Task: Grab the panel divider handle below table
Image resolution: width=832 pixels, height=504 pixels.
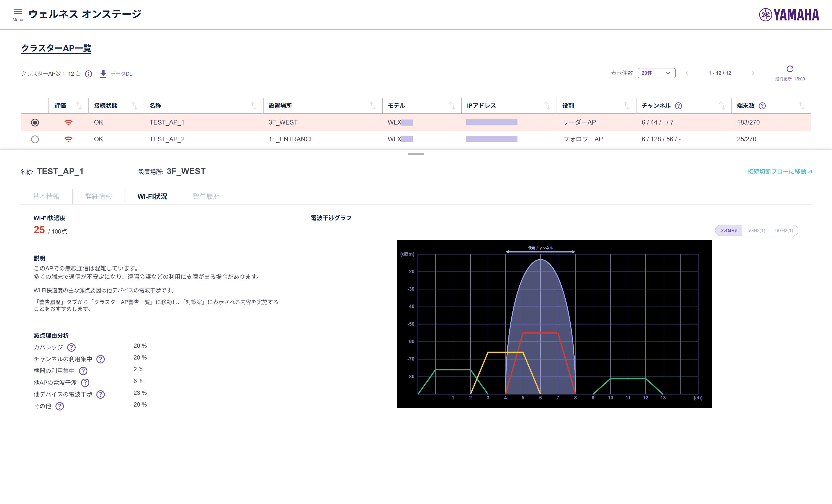Action: pos(416,154)
